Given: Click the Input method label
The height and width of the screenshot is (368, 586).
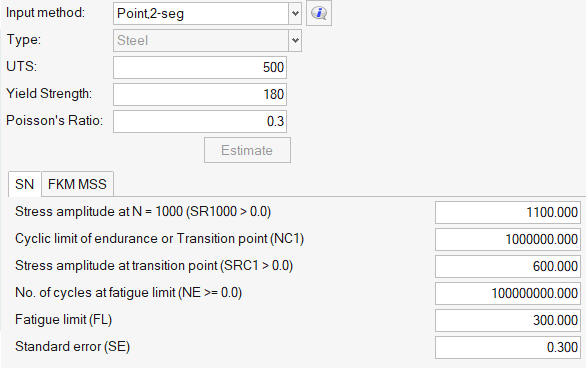Looking at the screenshot, I should [46, 13].
